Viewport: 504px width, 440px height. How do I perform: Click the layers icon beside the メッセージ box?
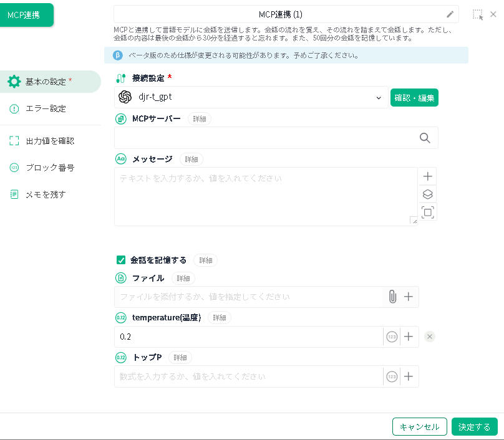[428, 194]
